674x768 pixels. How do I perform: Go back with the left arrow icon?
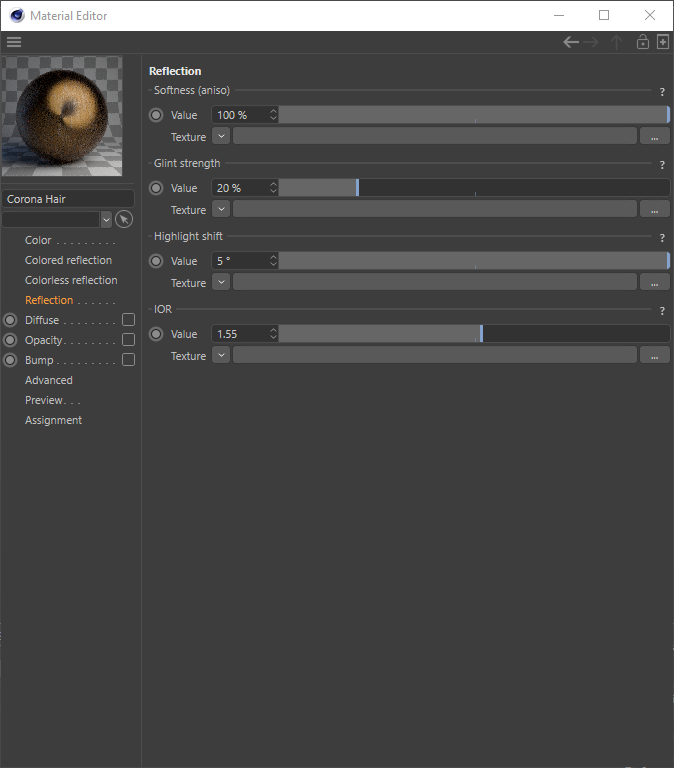(571, 42)
